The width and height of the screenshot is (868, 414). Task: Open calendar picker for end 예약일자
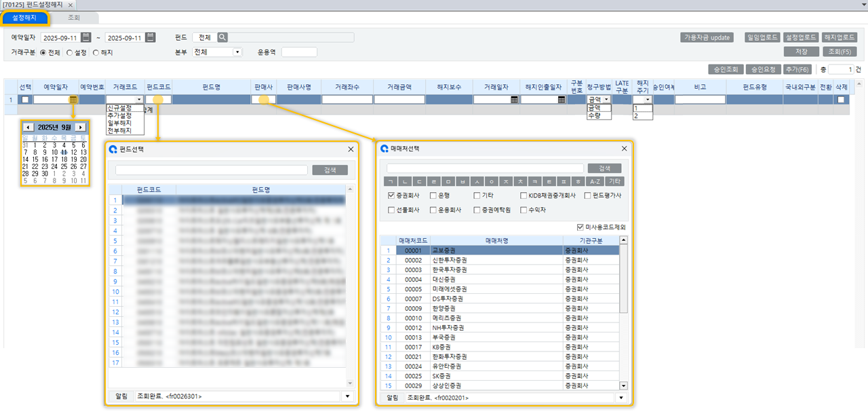point(151,37)
